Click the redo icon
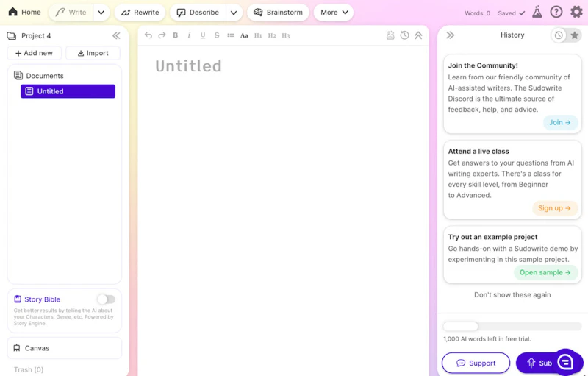 coord(162,35)
